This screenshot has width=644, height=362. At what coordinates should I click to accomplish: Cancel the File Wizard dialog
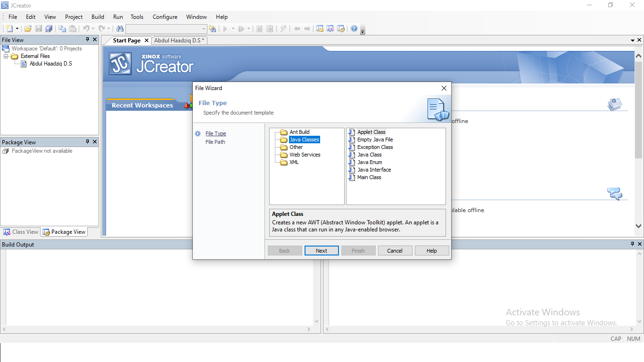point(395,250)
